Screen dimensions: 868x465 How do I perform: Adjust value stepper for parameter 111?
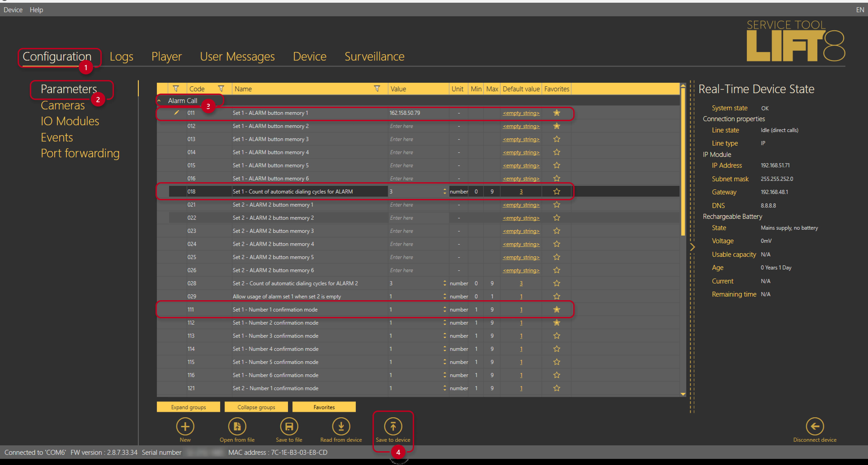pyautogui.click(x=445, y=309)
